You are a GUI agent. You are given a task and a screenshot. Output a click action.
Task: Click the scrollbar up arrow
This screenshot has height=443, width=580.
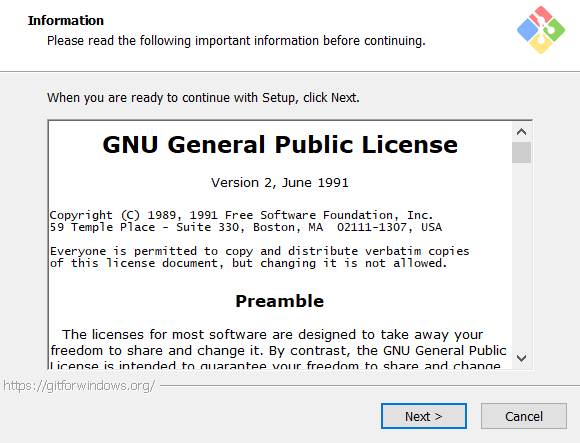pyautogui.click(x=522, y=132)
